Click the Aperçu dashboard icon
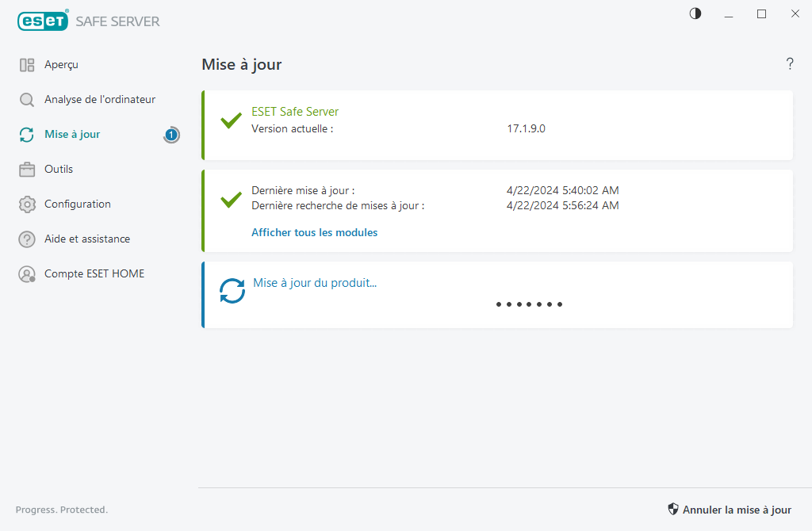This screenshot has width=812, height=531. pos(27,65)
